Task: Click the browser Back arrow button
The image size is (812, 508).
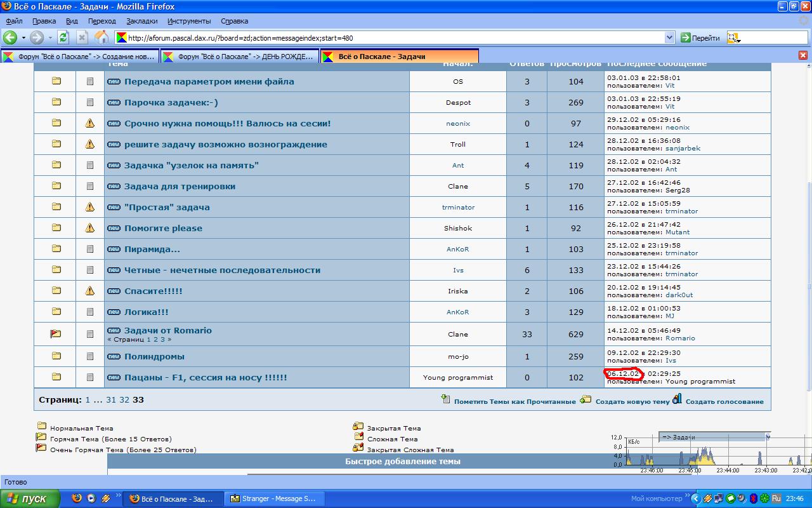Action: pos(10,37)
